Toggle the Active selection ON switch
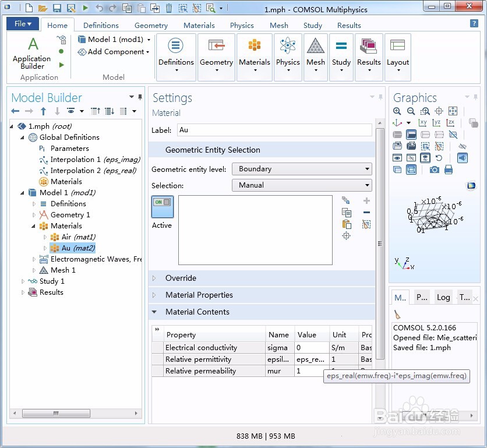The image size is (487, 448). (x=163, y=207)
